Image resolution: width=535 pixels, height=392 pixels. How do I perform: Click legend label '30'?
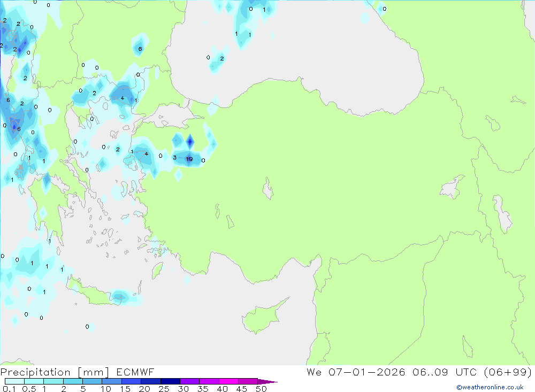tap(183, 389)
